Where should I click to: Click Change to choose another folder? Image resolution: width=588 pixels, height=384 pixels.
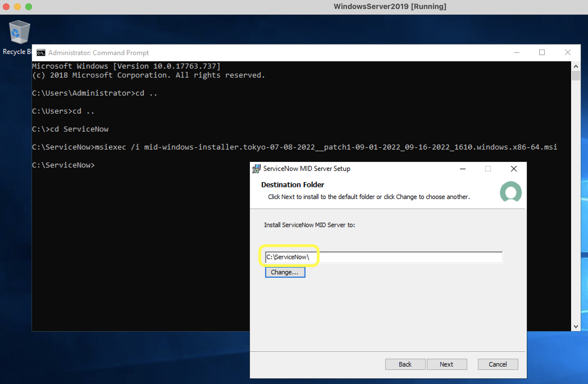click(x=285, y=272)
